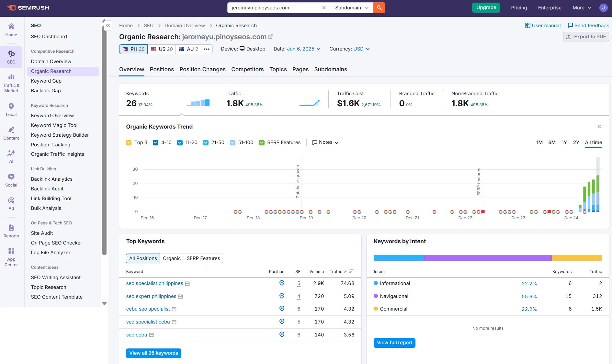
Task: Toggle the 21-50 positions checkbox
Action: click(206, 142)
